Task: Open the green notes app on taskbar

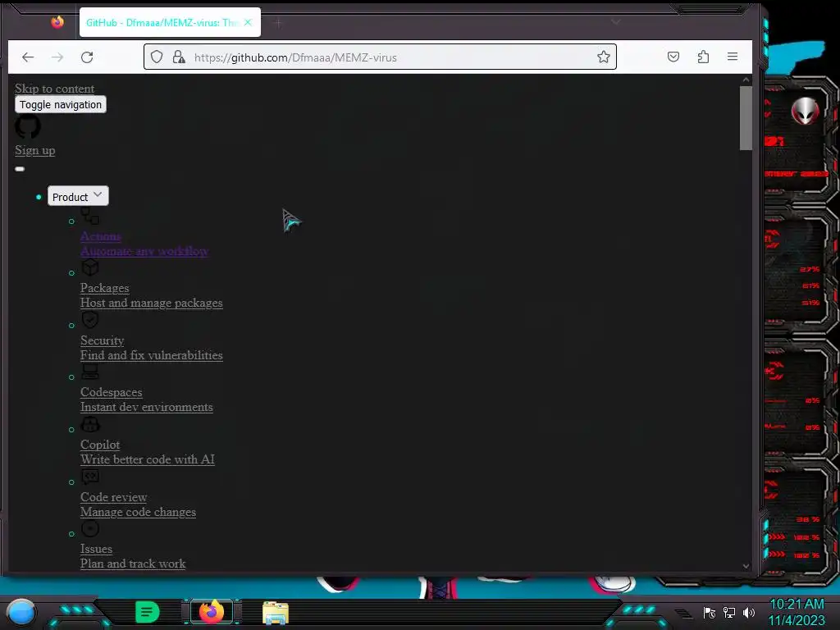Action: click(x=147, y=612)
